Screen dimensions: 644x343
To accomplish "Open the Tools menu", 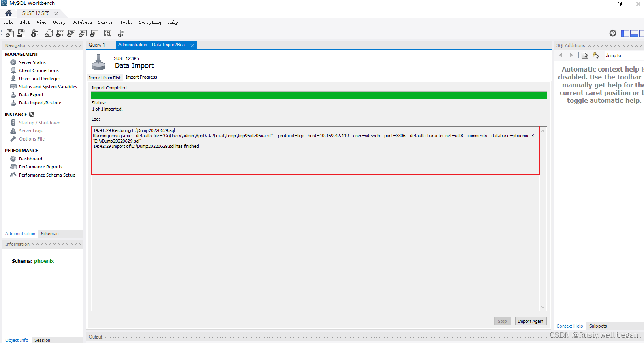I will (x=126, y=23).
